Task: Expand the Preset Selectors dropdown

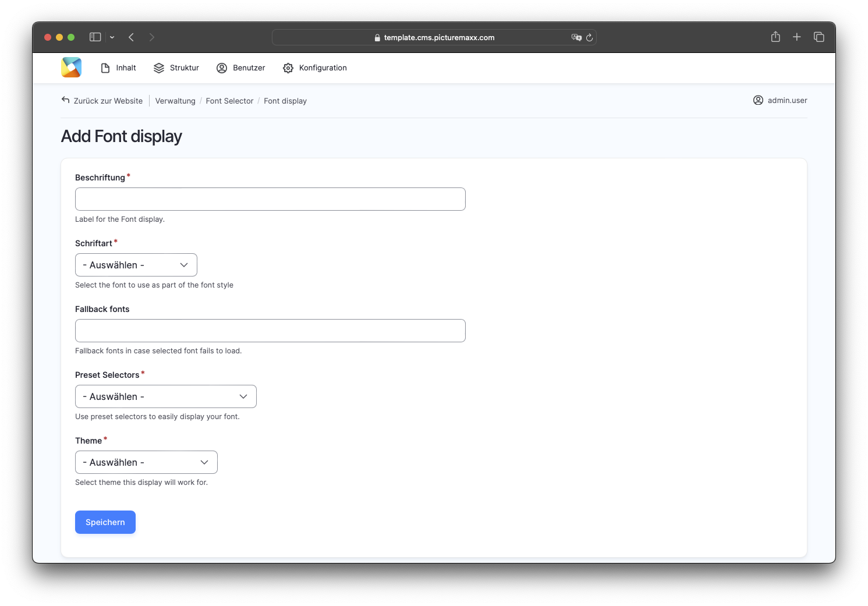Action: [x=166, y=396]
